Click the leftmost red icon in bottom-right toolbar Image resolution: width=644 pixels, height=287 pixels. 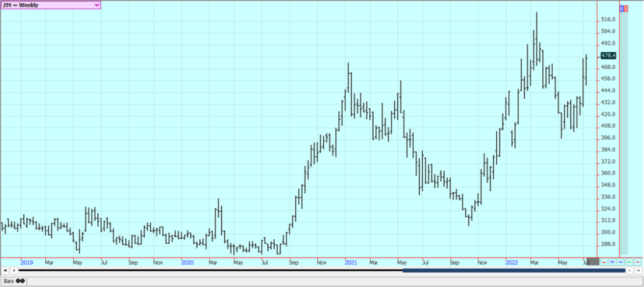point(604,262)
